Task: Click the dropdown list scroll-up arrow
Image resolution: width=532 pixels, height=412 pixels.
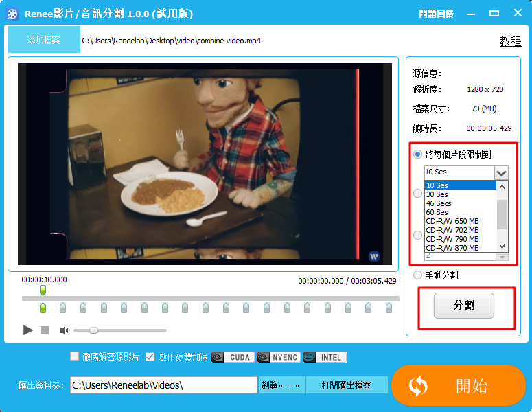Action: coord(502,186)
